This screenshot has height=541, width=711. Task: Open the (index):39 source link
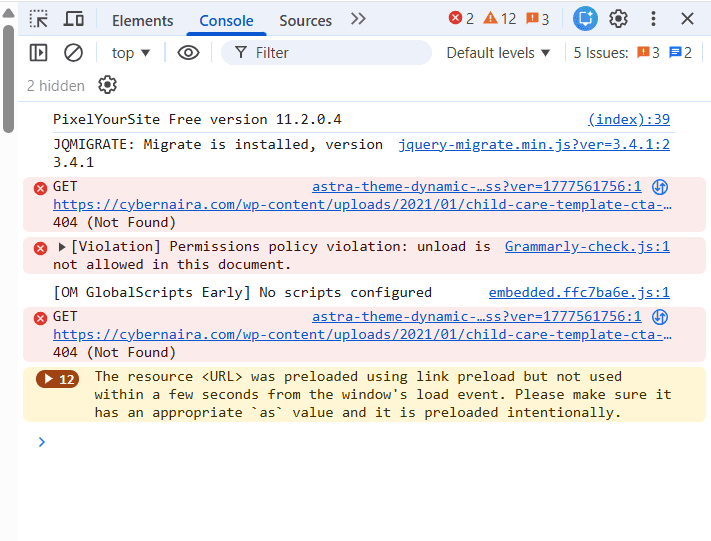(x=628, y=119)
